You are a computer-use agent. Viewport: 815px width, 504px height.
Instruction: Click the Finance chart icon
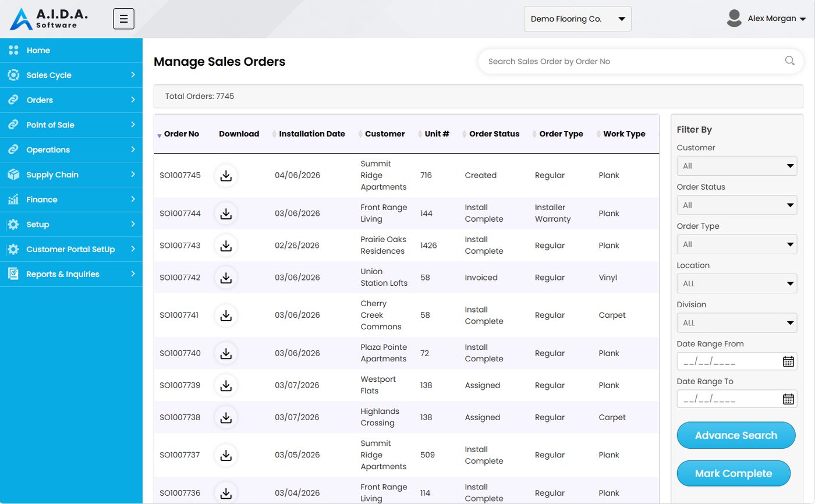[13, 200]
